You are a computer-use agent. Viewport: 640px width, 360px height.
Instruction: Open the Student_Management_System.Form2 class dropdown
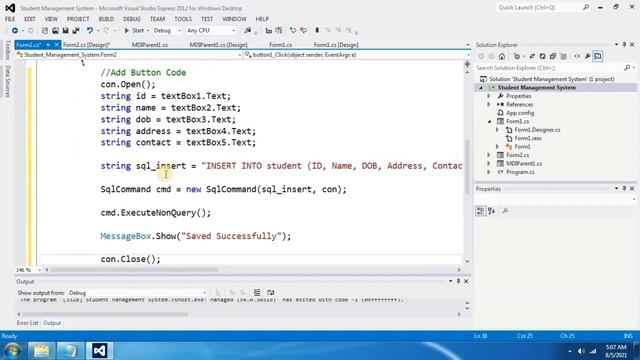[x=129, y=55]
